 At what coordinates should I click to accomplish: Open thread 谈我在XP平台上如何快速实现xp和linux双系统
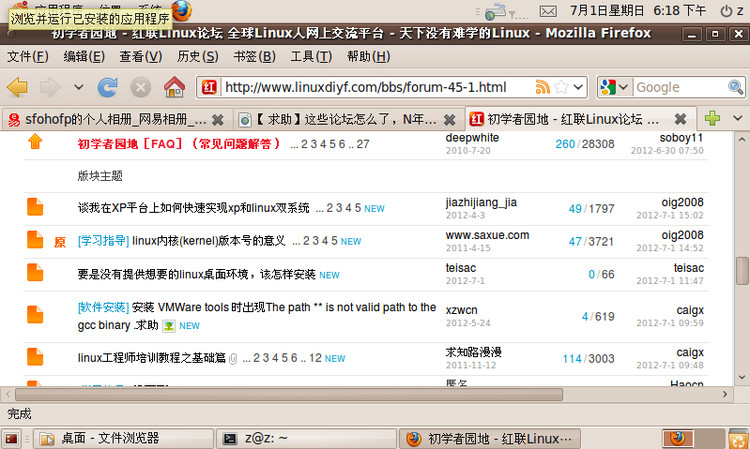pos(193,208)
